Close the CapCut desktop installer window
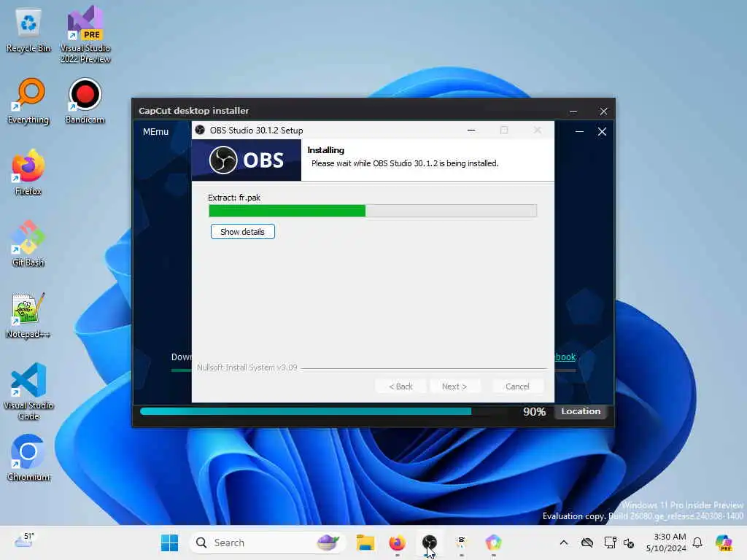The image size is (747, 560). tap(603, 111)
